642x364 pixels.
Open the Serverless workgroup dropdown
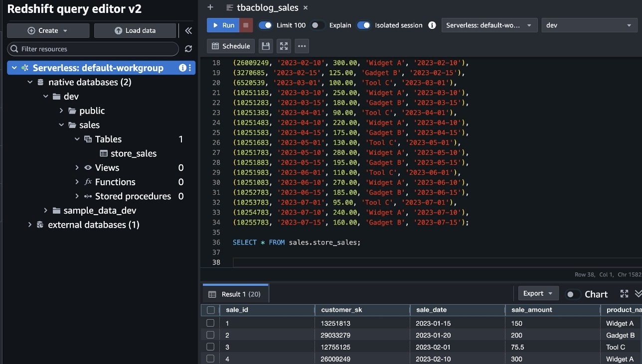pyautogui.click(x=489, y=25)
